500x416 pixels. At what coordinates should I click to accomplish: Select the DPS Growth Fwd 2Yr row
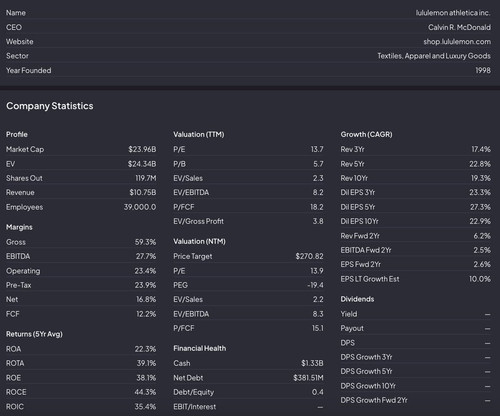(415, 400)
